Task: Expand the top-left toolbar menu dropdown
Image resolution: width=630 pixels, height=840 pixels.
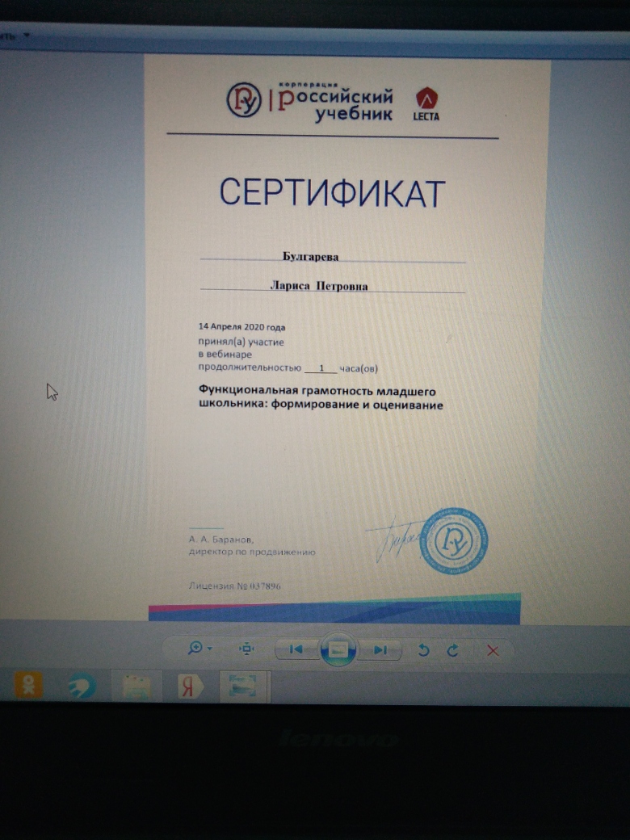Action: pyautogui.click(x=27, y=36)
